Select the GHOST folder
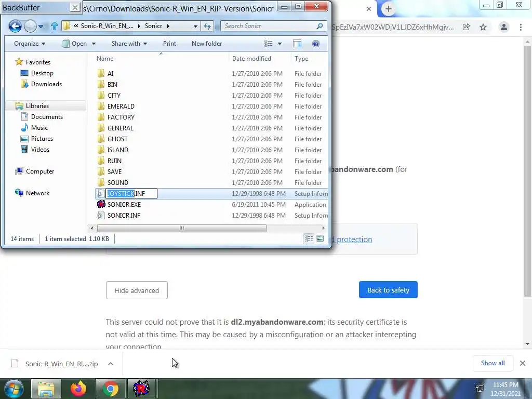 pyautogui.click(x=117, y=139)
